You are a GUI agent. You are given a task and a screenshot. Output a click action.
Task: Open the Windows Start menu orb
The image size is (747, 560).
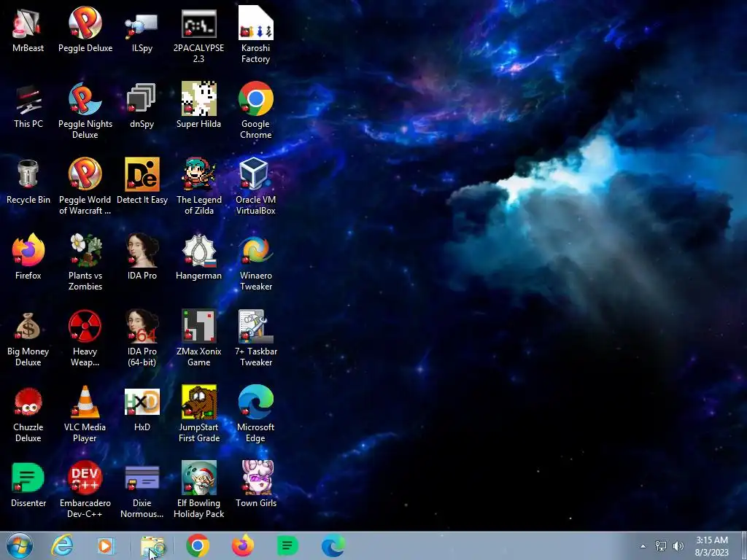coord(20,545)
